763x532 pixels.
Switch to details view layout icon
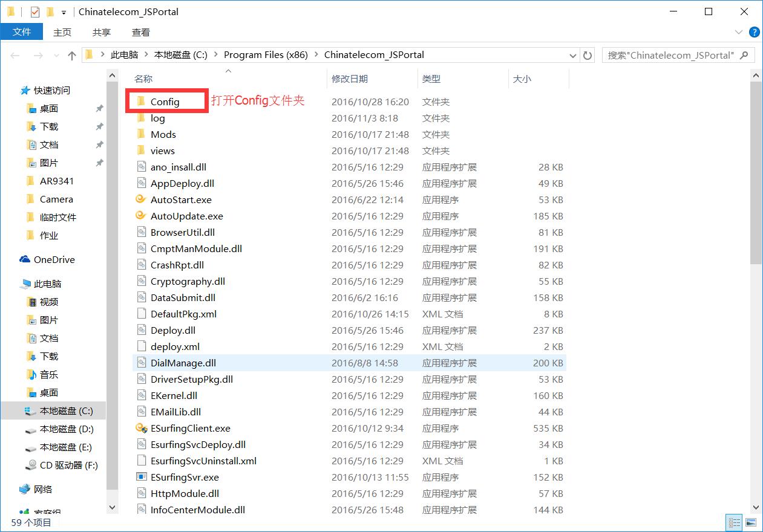click(x=735, y=522)
